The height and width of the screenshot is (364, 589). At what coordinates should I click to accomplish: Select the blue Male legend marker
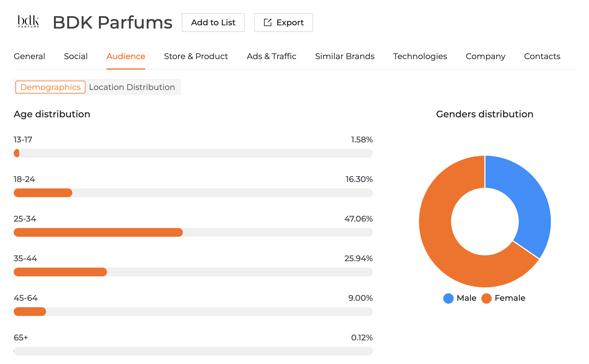click(448, 298)
